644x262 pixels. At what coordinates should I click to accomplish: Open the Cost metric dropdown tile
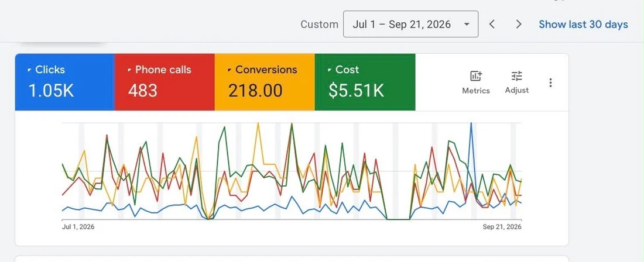coord(365,82)
